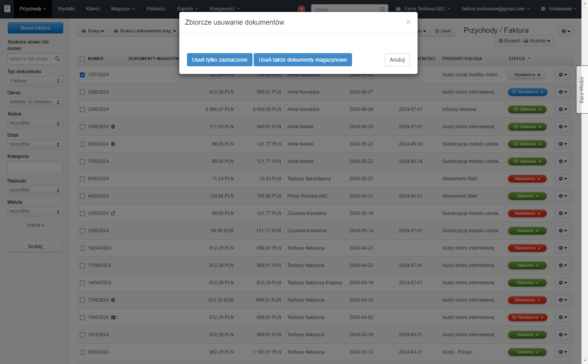Screen dimensions: 588x364
Task: Uncheck the checkbox for invoice 1/07/2024
Action: point(82,75)
